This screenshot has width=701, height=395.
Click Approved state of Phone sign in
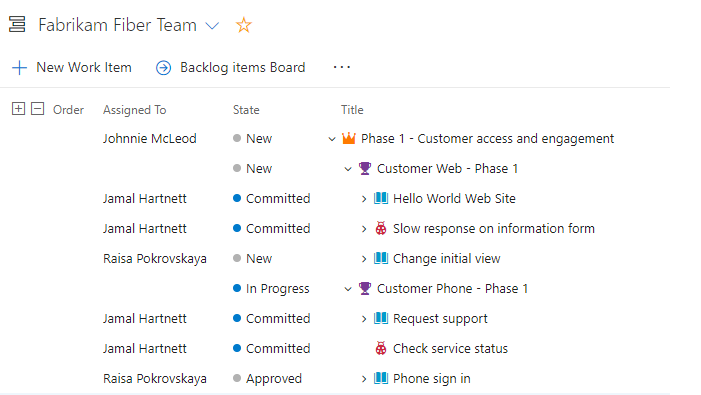point(267,379)
